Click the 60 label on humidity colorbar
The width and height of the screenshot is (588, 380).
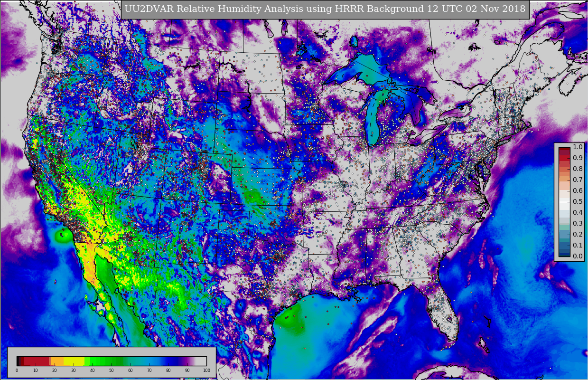[x=131, y=370]
